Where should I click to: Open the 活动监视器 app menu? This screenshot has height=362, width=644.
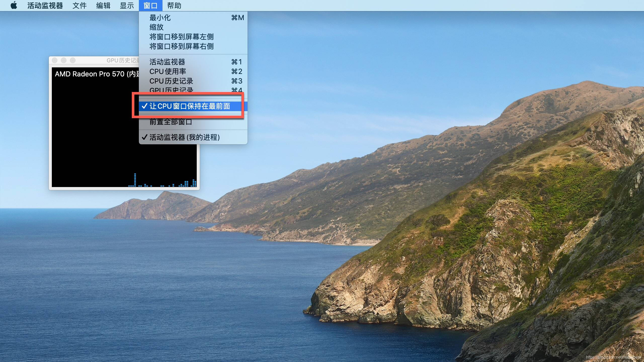pyautogui.click(x=45, y=5)
